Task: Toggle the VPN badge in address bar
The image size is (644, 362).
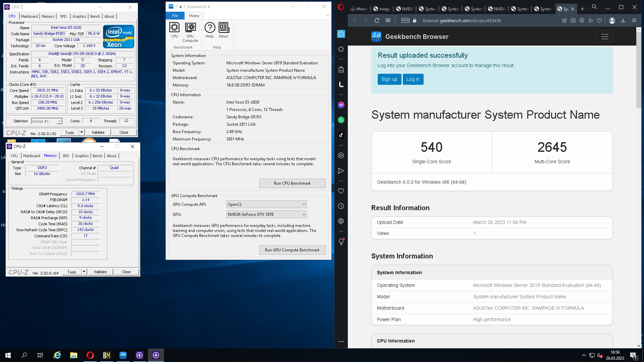Action: pos(406,20)
